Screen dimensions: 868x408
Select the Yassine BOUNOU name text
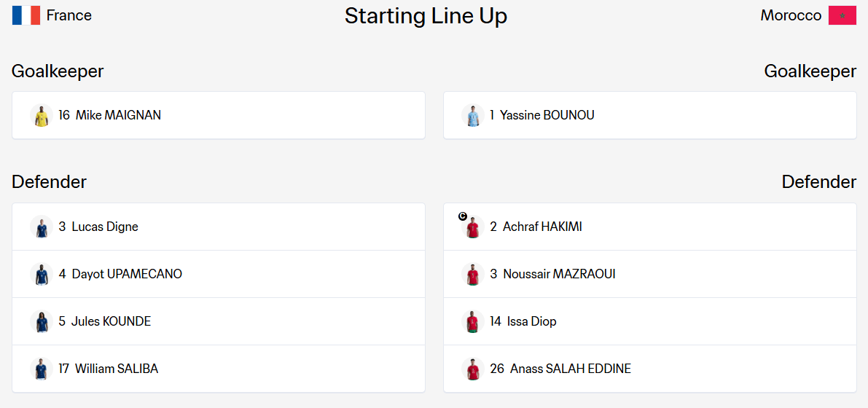click(547, 115)
